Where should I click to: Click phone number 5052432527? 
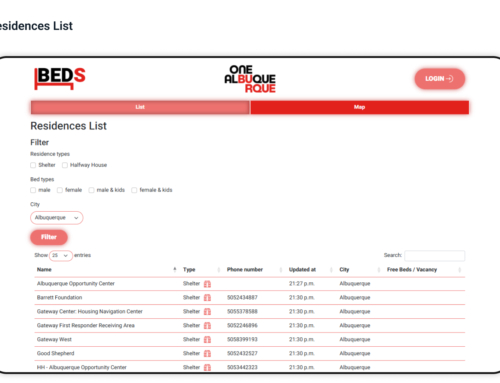click(x=242, y=354)
